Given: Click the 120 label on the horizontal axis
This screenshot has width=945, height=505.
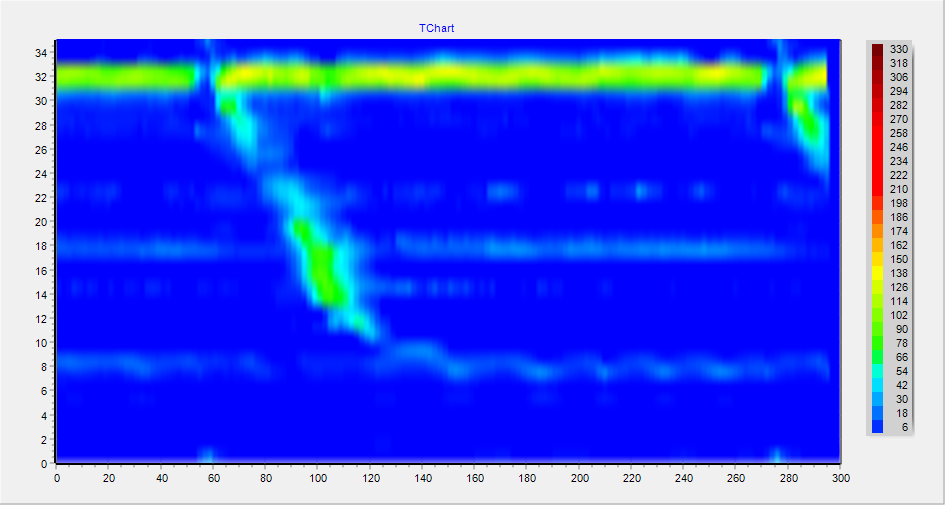Looking at the screenshot, I should pos(369,478).
